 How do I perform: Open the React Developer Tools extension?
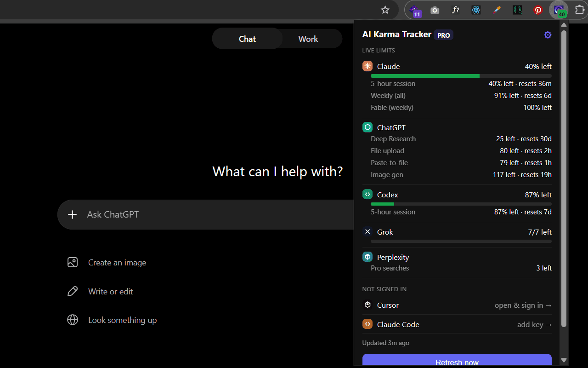pos(476,10)
